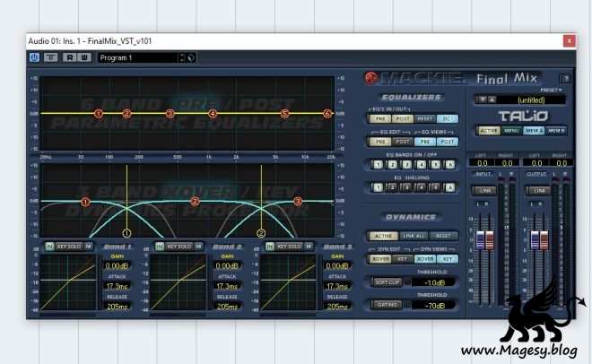This screenshot has width=592, height=364.
Task: Switch off EQ band 4 in Bands On/Off
Action: [x=421, y=164]
